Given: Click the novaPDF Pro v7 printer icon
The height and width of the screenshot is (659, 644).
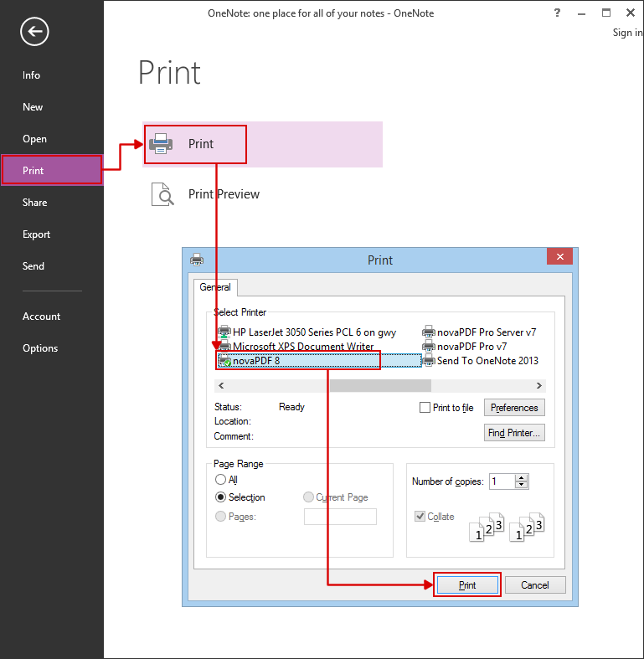Looking at the screenshot, I should tap(428, 347).
